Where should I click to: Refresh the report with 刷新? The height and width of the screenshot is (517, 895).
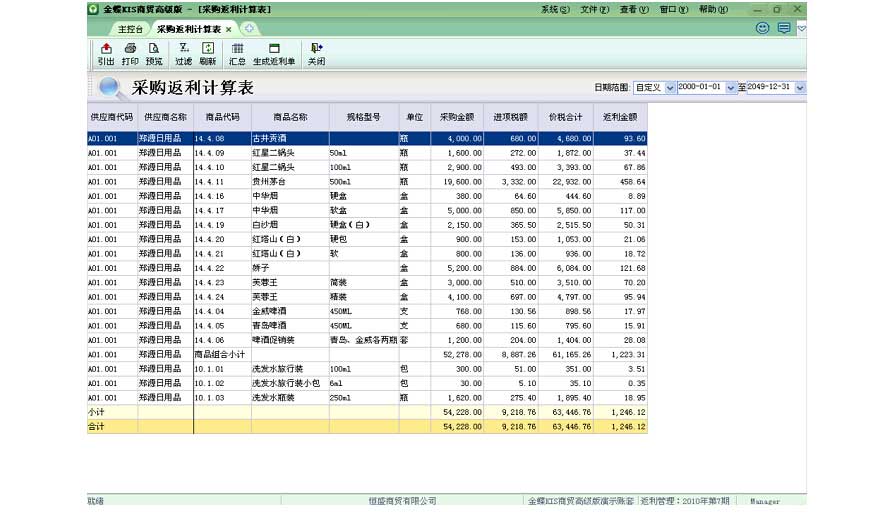coord(208,53)
